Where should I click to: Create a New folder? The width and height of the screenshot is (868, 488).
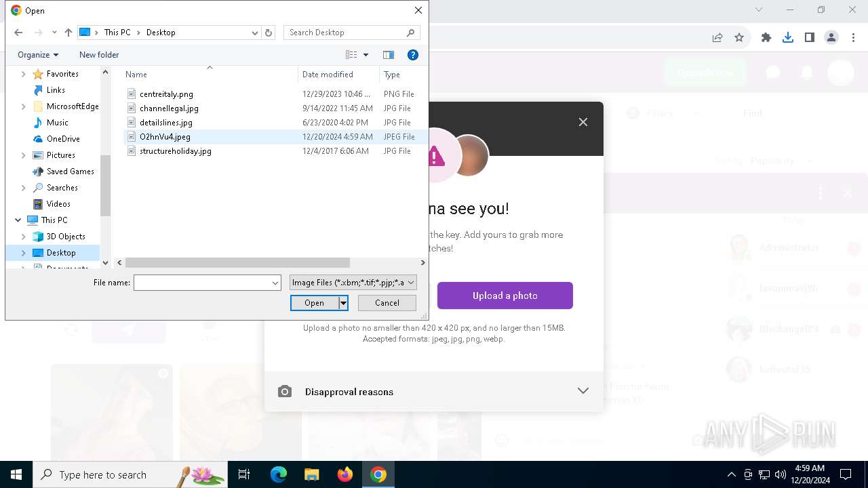coord(99,55)
